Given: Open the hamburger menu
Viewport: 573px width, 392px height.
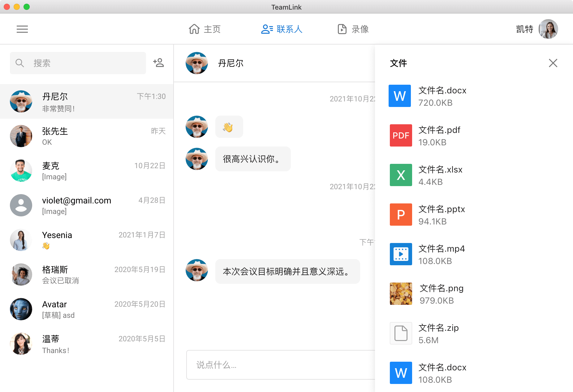Looking at the screenshot, I should 22,29.
